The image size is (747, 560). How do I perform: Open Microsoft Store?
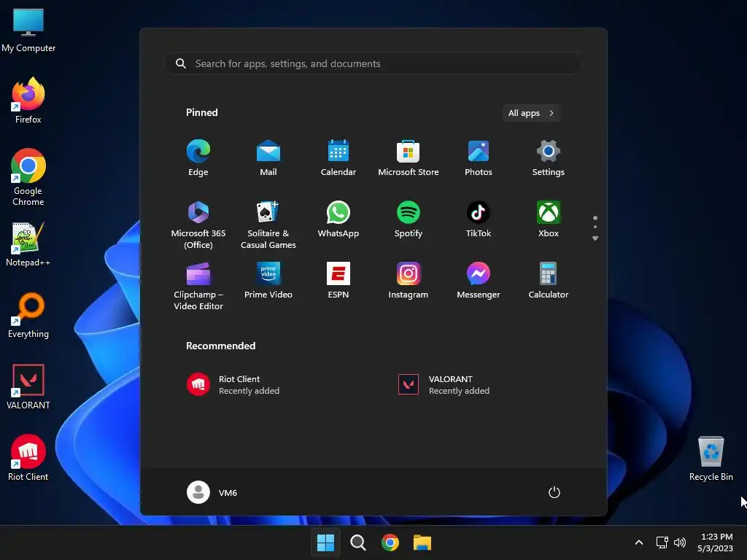(409, 158)
